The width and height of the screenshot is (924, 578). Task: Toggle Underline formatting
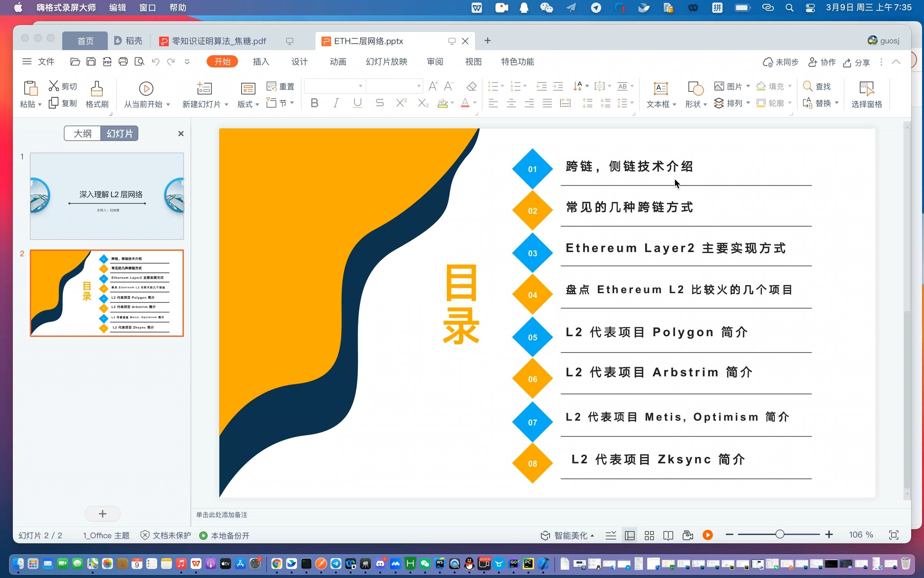(357, 103)
